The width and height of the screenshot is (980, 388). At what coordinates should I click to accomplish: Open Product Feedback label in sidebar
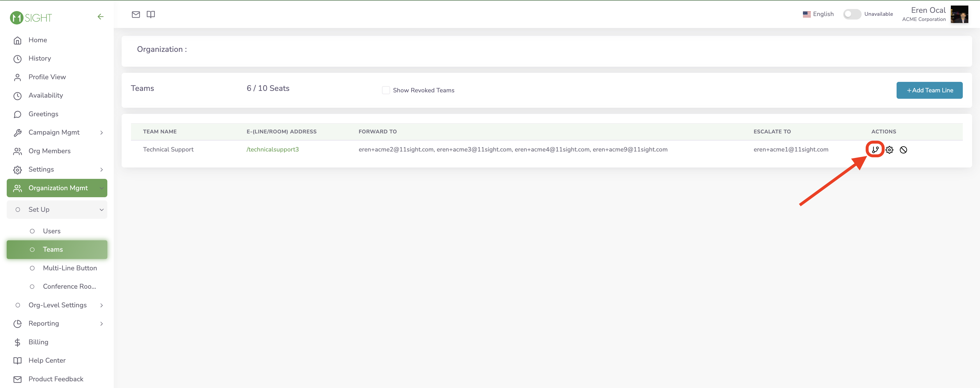(56, 379)
